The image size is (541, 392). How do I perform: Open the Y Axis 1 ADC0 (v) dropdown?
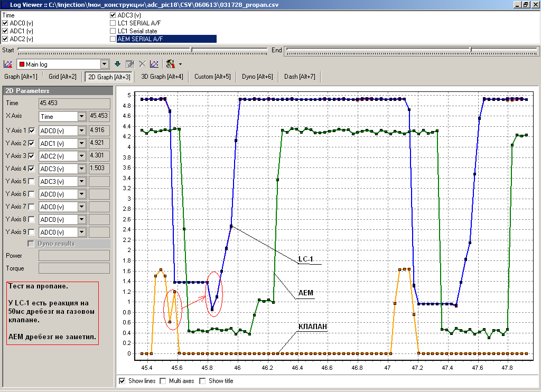coord(81,130)
